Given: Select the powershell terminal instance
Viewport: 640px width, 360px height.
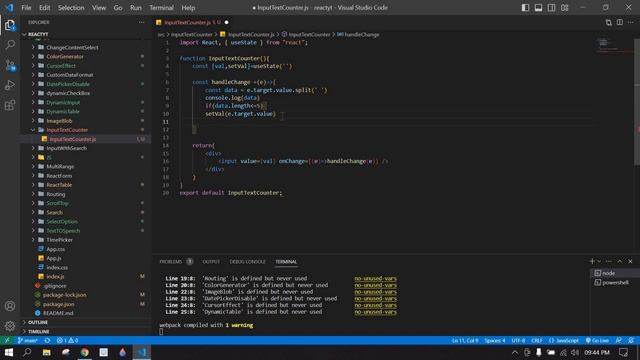Looking at the screenshot, I should (615, 282).
